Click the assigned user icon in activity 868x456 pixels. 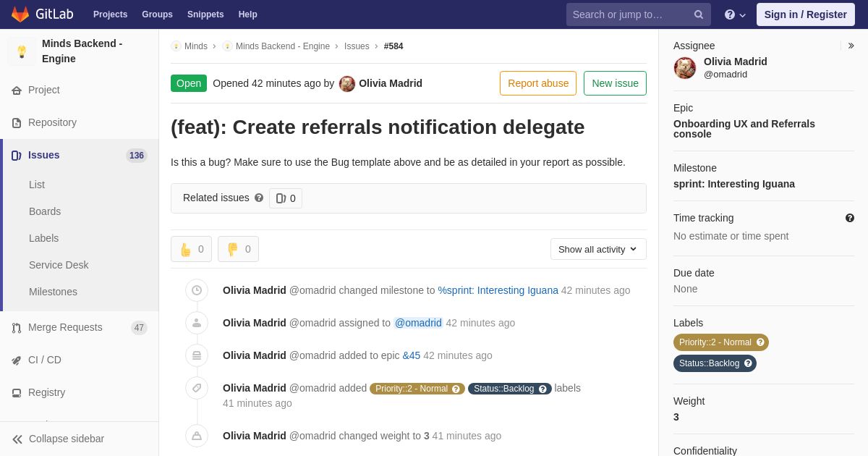click(x=197, y=323)
